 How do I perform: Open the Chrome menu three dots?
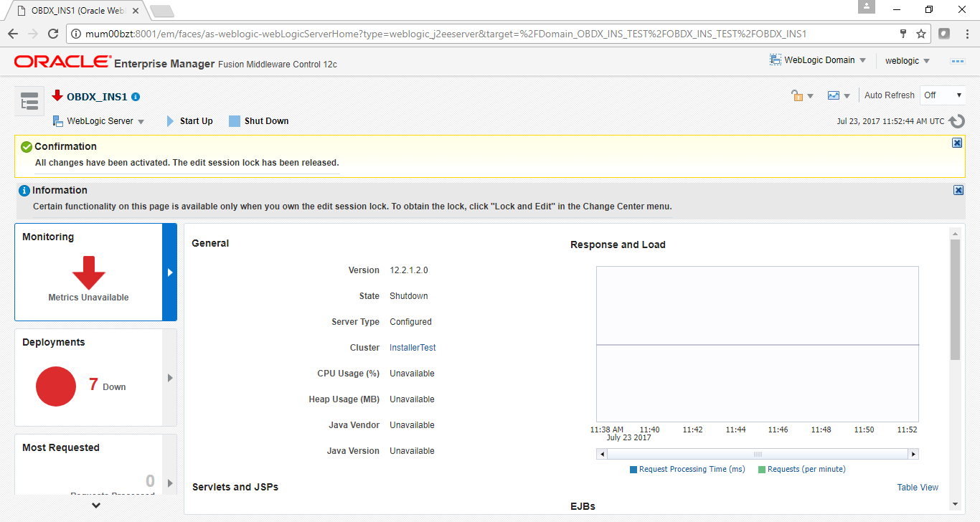[x=966, y=34]
